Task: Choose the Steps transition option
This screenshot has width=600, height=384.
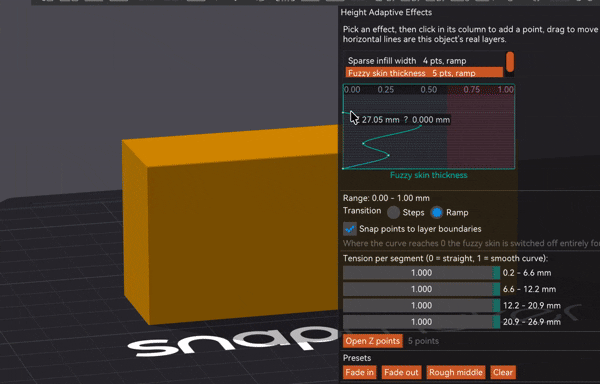Action: (x=393, y=213)
